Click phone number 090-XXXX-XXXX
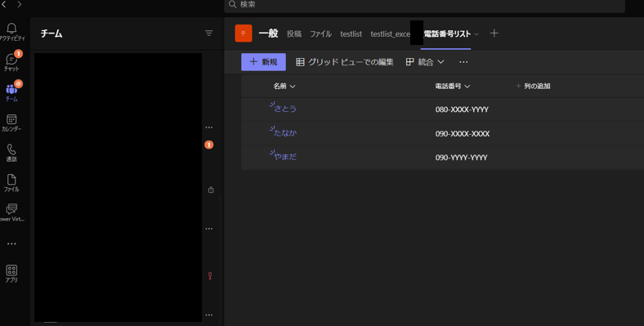The width and height of the screenshot is (644, 326). tap(463, 134)
